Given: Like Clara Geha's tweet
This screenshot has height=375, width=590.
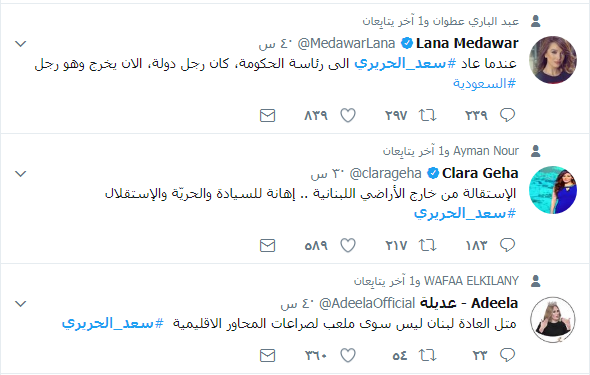Looking at the screenshot, I should pyautogui.click(x=348, y=245).
